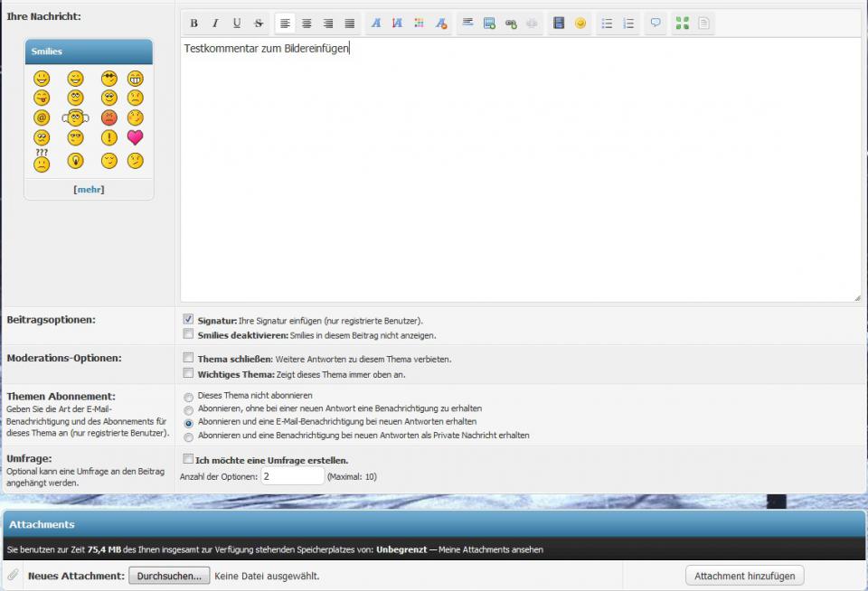Check the Thema schließen option
This screenshot has width=868, height=591.
pyautogui.click(x=188, y=358)
